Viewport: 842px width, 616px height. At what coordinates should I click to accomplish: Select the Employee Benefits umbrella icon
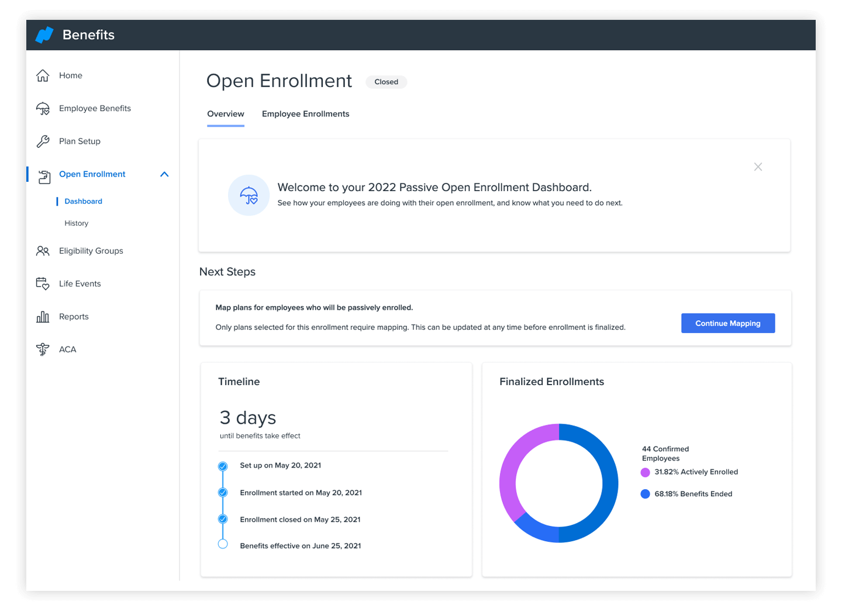(43, 109)
